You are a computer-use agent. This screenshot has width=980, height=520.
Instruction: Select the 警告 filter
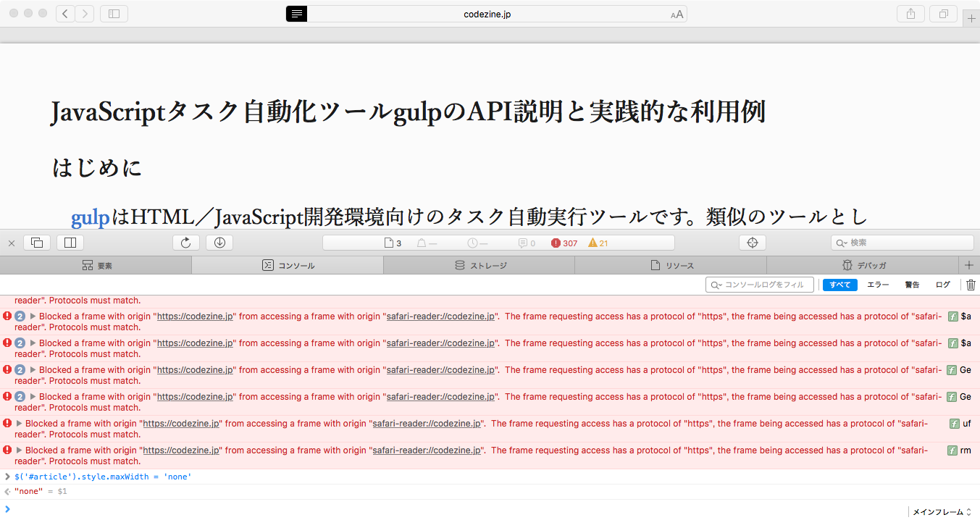coord(912,285)
